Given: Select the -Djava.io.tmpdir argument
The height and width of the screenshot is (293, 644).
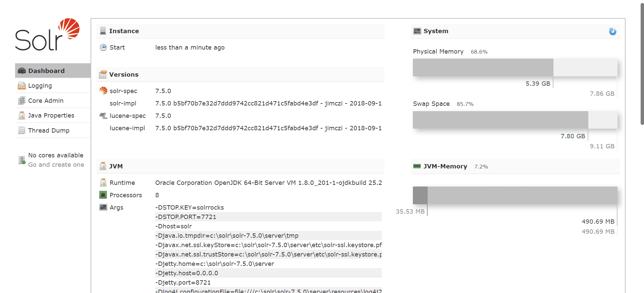Looking at the screenshot, I should point(268,236).
